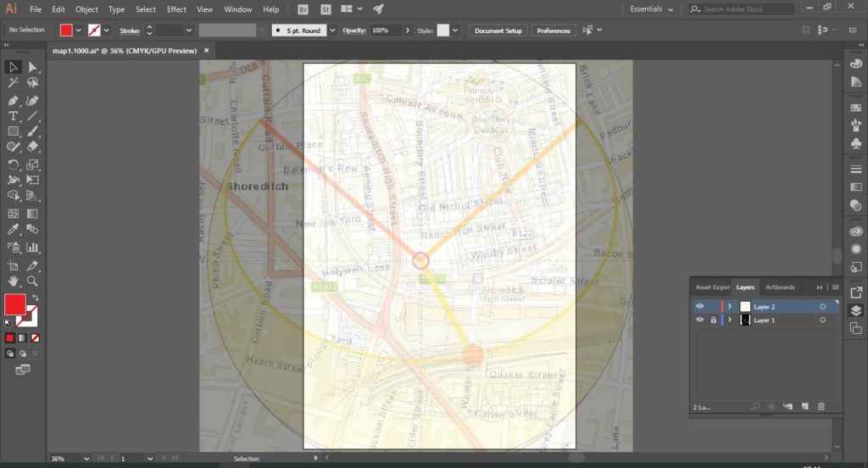Image resolution: width=868 pixels, height=468 pixels.
Task: Click Layer 1 target circle
Action: pyautogui.click(x=822, y=320)
